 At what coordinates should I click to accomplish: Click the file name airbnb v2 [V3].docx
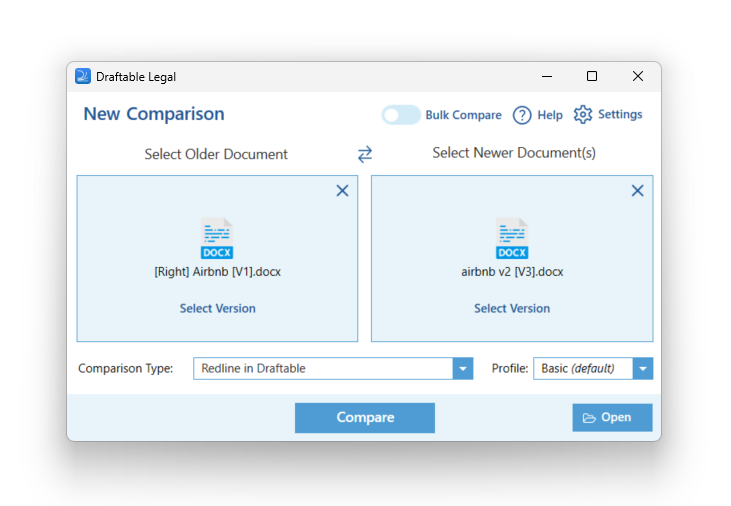(x=512, y=272)
